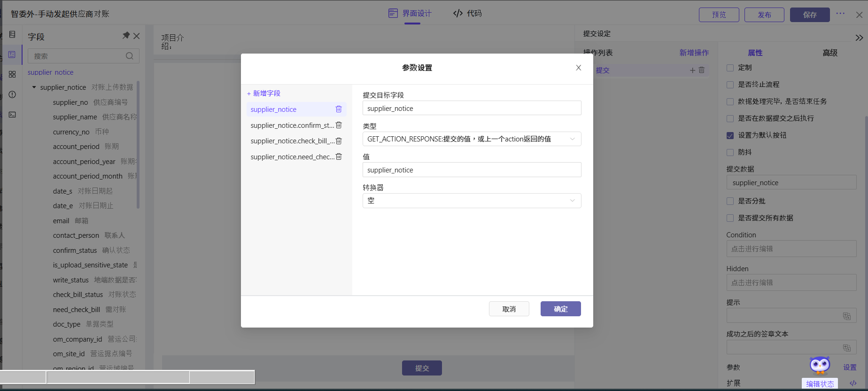Select supplier_notice in parameter list
The image size is (868, 391).
click(x=296, y=109)
